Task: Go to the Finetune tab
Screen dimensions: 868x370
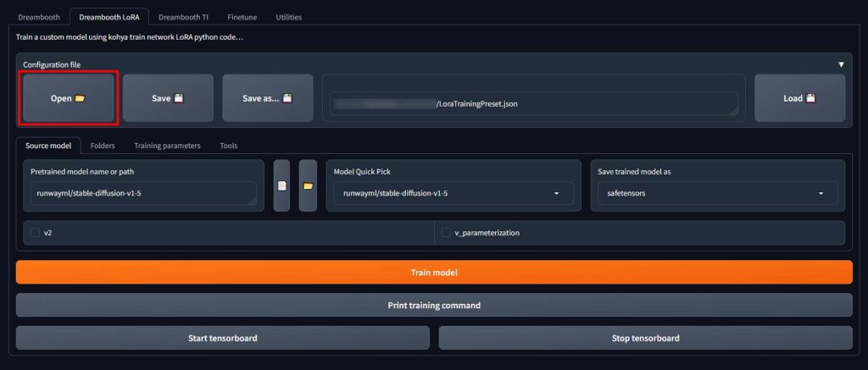Action: click(242, 17)
